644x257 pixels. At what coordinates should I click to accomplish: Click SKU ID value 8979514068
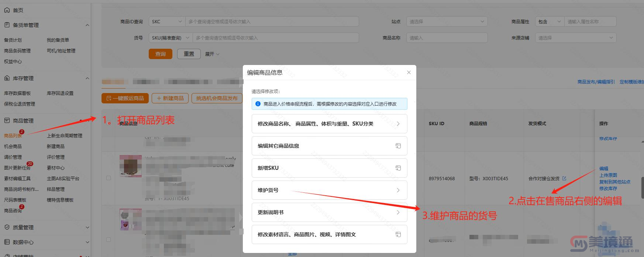coord(442,178)
